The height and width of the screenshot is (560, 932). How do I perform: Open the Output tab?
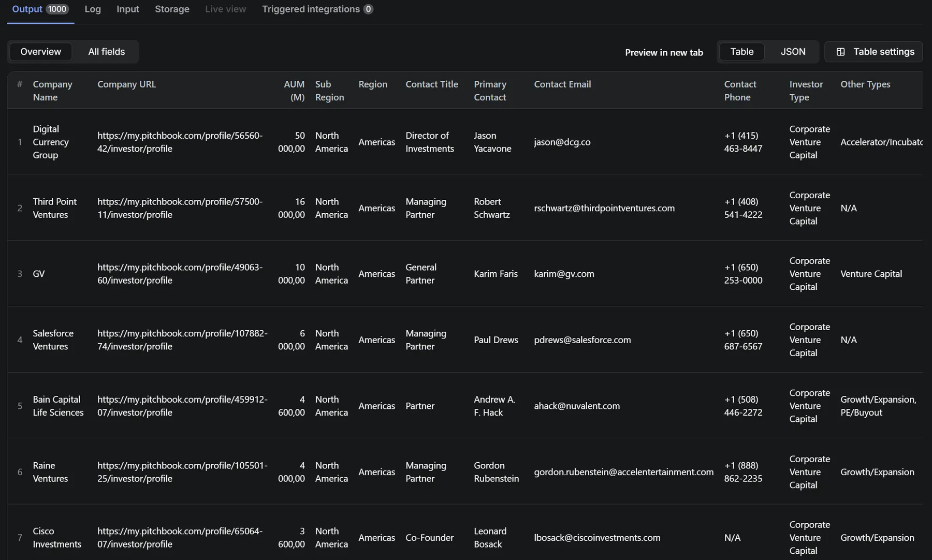click(x=27, y=9)
